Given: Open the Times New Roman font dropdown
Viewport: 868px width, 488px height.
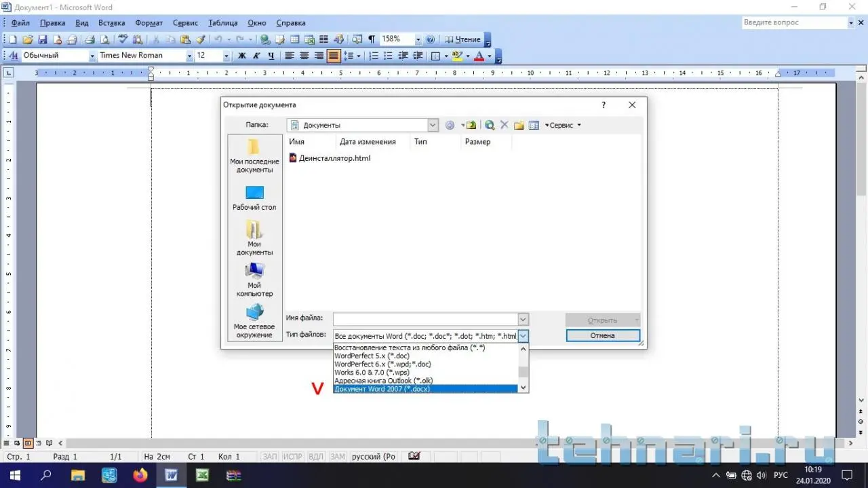Looking at the screenshot, I should [x=189, y=56].
